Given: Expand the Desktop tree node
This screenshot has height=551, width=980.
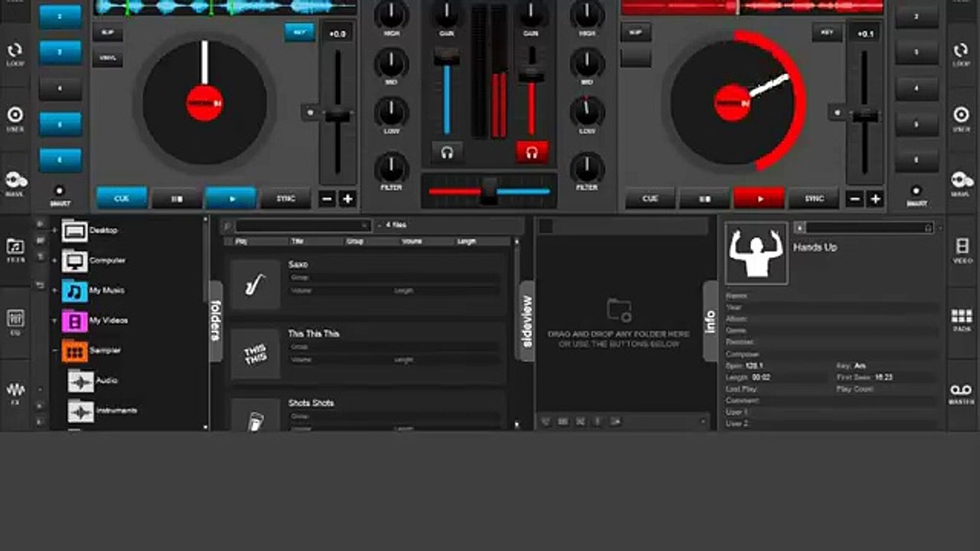Looking at the screenshot, I should click(54, 230).
